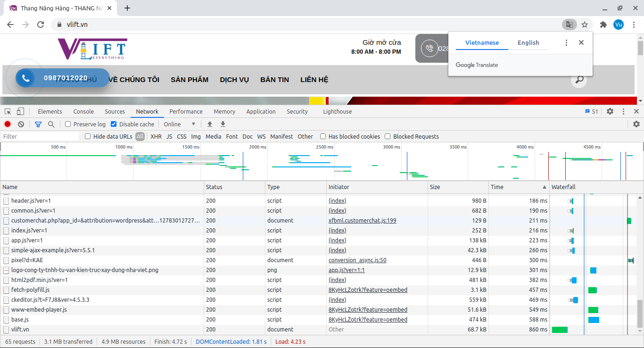The image size is (644, 348).
Task: Open DevTools settings gear
Action: [610, 111]
